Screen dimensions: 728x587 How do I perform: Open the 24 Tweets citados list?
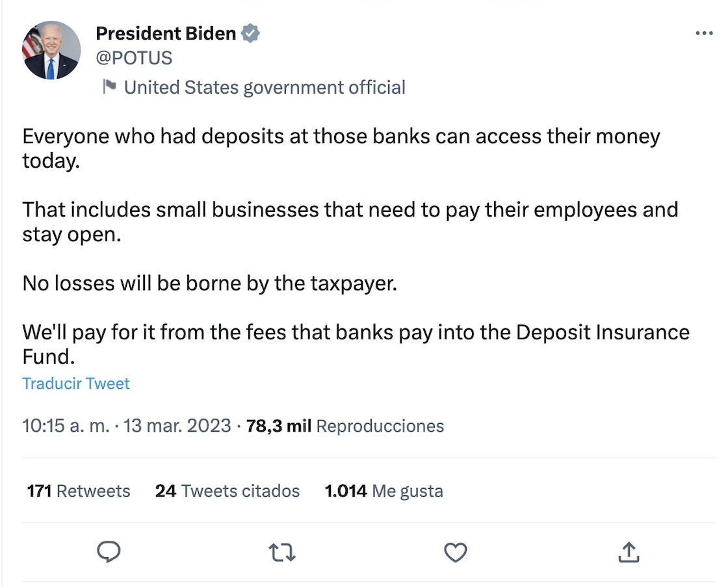tap(227, 491)
